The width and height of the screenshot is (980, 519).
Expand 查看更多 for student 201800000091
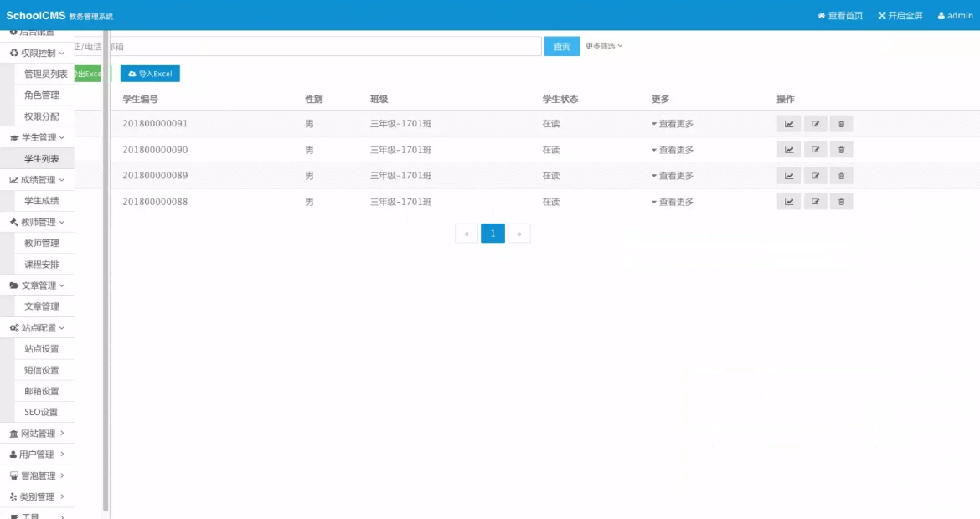pyautogui.click(x=673, y=124)
